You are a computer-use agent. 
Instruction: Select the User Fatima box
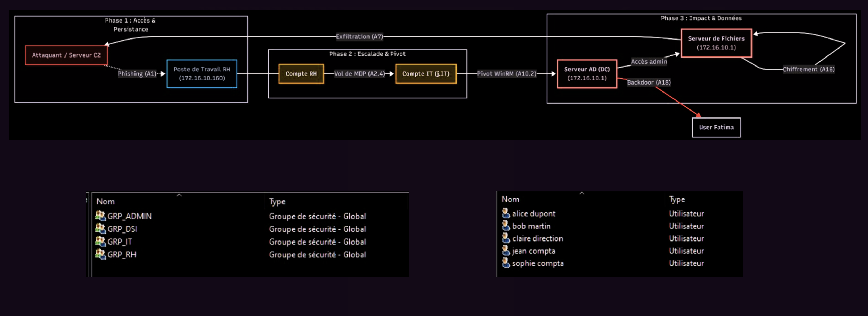[716, 127]
